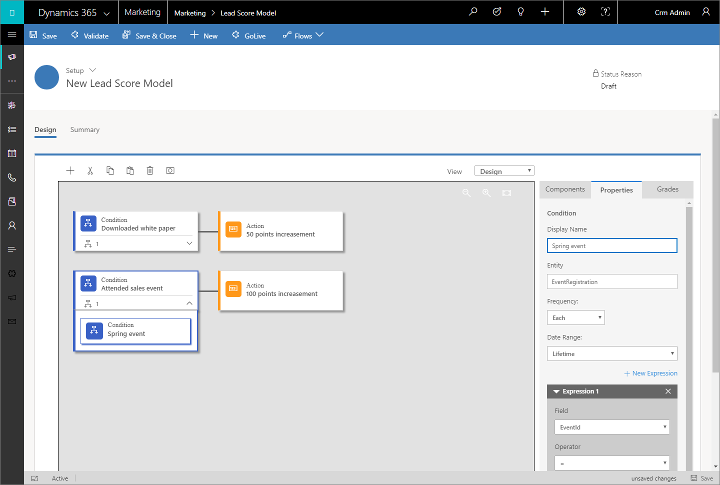The height and width of the screenshot is (485, 720).
Task: Collapse Attended sales event condition chevron
Action: click(x=189, y=303)
